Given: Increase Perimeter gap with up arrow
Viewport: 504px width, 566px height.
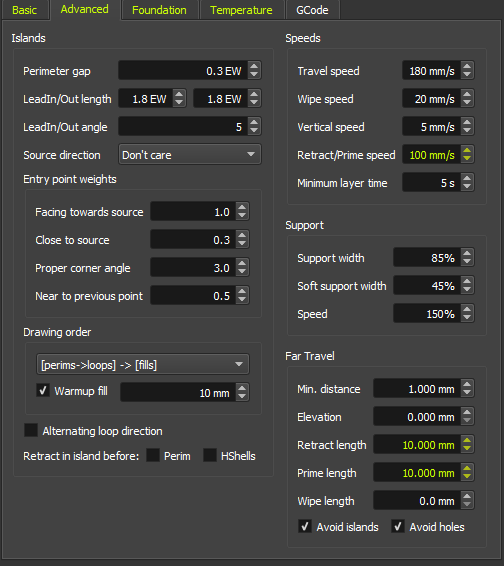Looking at the screenshot, I should pyautogui.click(x=254, y=66).
